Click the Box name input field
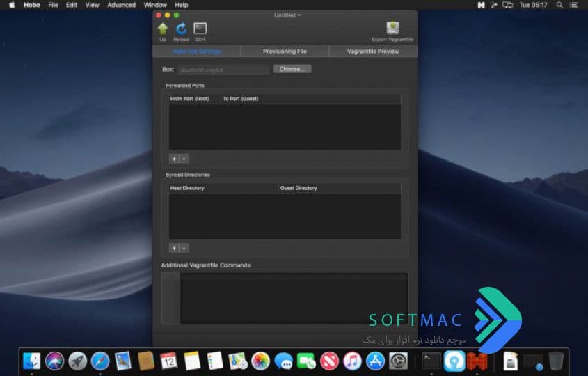This screenshot has height=376, width=588. pos(223,70)
